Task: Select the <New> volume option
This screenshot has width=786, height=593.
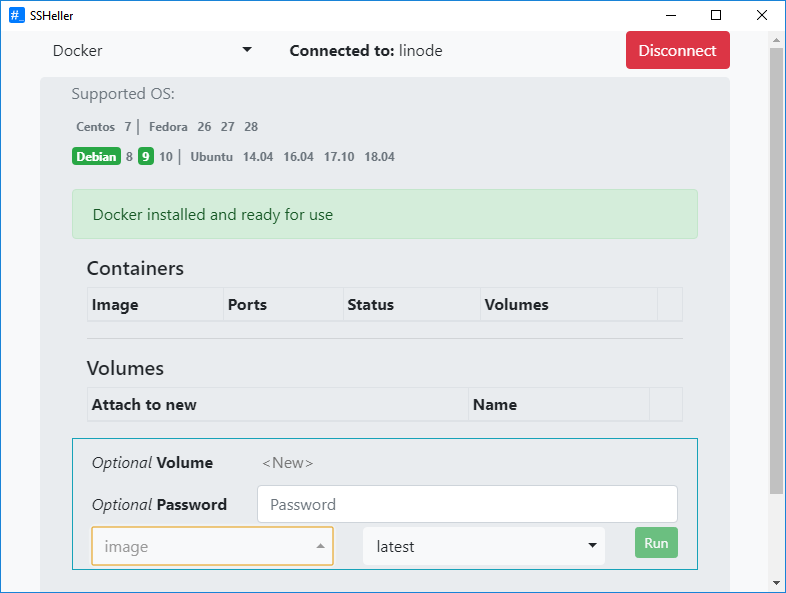Action: point(287,463)
